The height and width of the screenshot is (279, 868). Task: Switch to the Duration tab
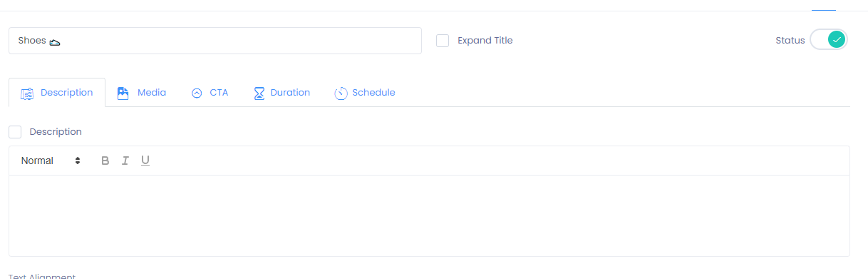pos(282,93)
